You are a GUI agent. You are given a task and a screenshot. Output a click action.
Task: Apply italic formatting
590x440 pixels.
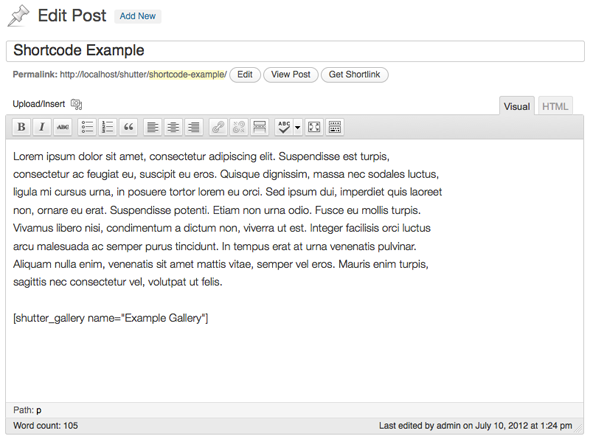[42, 127]
